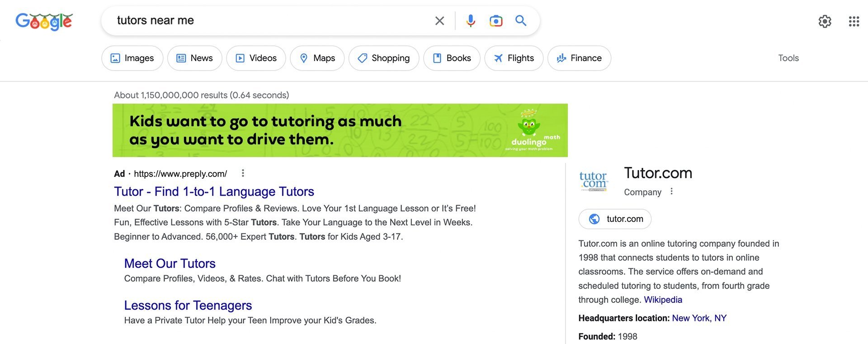Open the settings gear icon
This screenshot has width=868, height=344.
[825, 21]
